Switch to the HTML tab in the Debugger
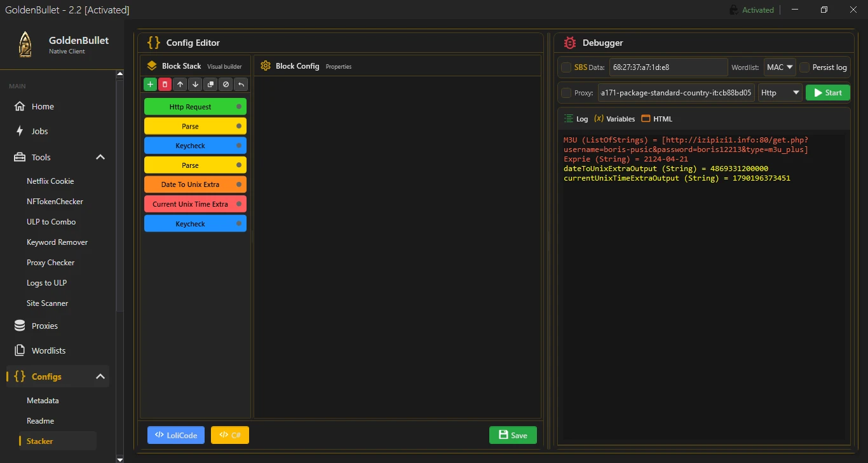The image size is (868, 463). (x=657, y=119)
